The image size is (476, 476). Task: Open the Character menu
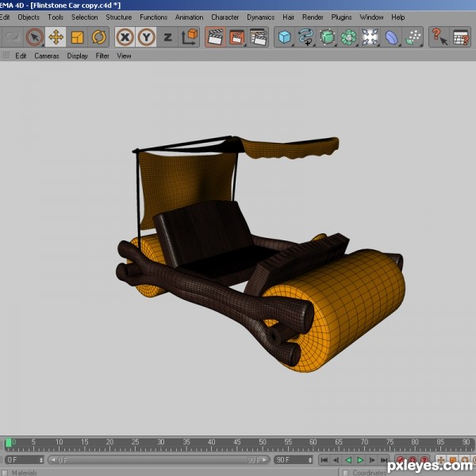point(225,17)
